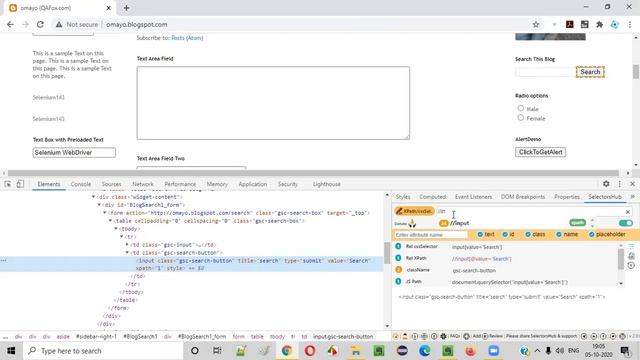The width and height of the screenshot is (640, 360).
Task: Click the Enter attribute name field
Action: coord(431,235)
